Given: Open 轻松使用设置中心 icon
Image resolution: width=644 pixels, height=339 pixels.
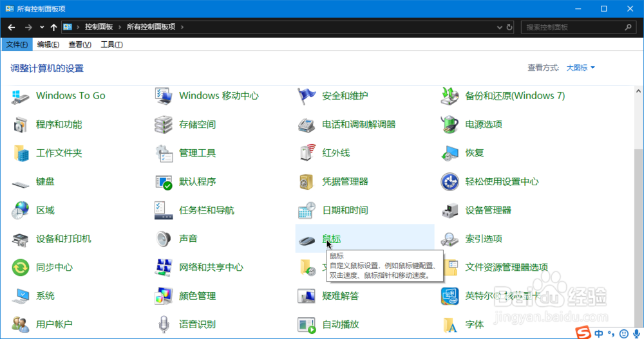Looking at the screenshot, I should 450,182.
